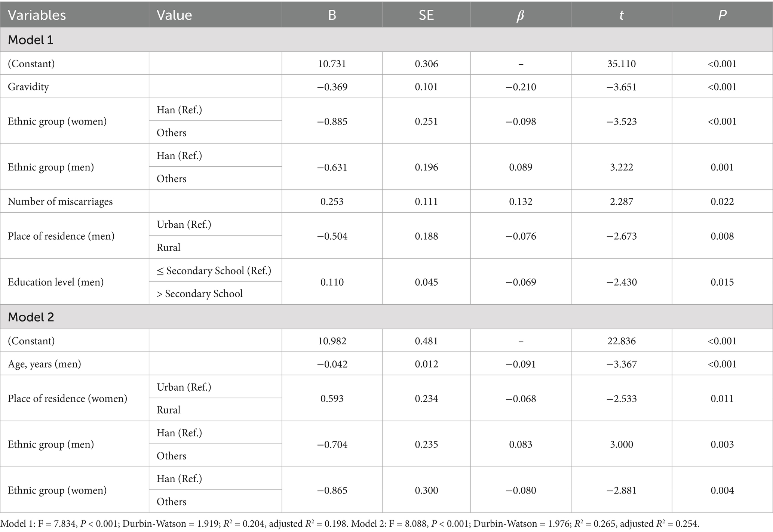This screenshot has width=773, height=532.
Task: Select the Education level (men) cell
Action: tap(56, 282)
